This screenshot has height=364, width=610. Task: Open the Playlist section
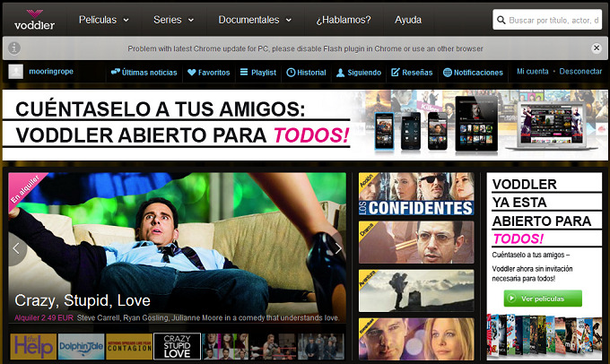tap(258, 73)
